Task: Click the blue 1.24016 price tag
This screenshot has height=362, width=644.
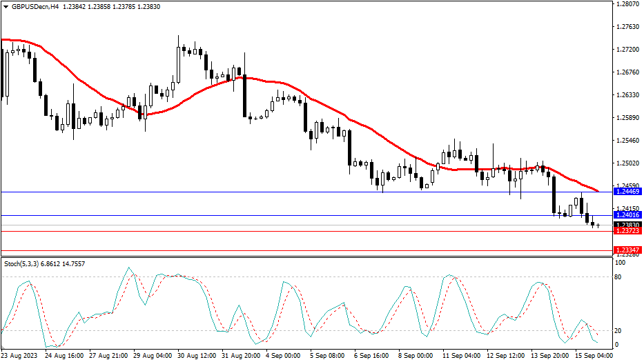Action: 627,215
